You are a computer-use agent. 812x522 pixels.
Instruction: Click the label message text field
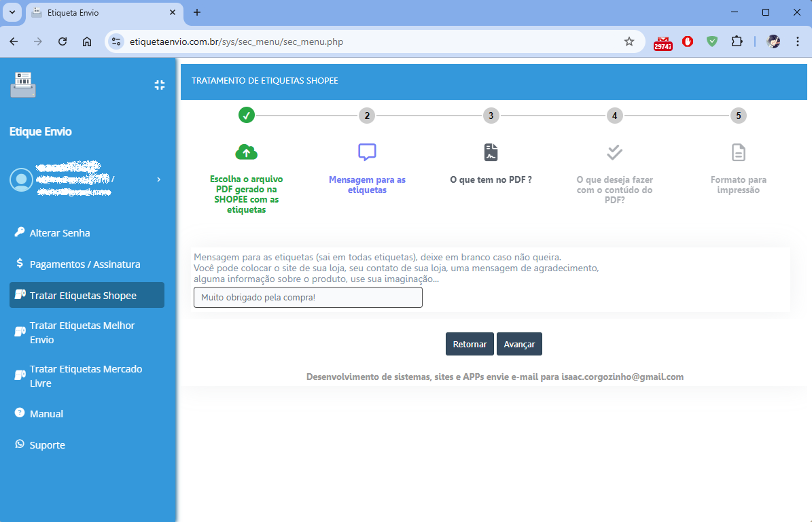(308, 298)
